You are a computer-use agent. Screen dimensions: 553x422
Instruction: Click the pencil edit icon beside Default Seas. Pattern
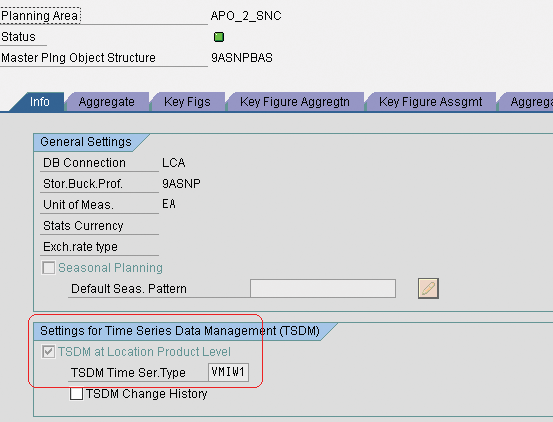(428, 288)
